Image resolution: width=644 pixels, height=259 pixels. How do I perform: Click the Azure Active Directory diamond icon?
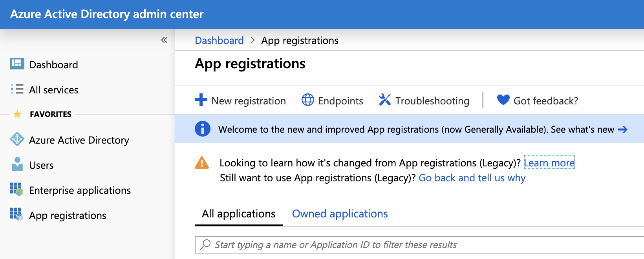point(17,139)
